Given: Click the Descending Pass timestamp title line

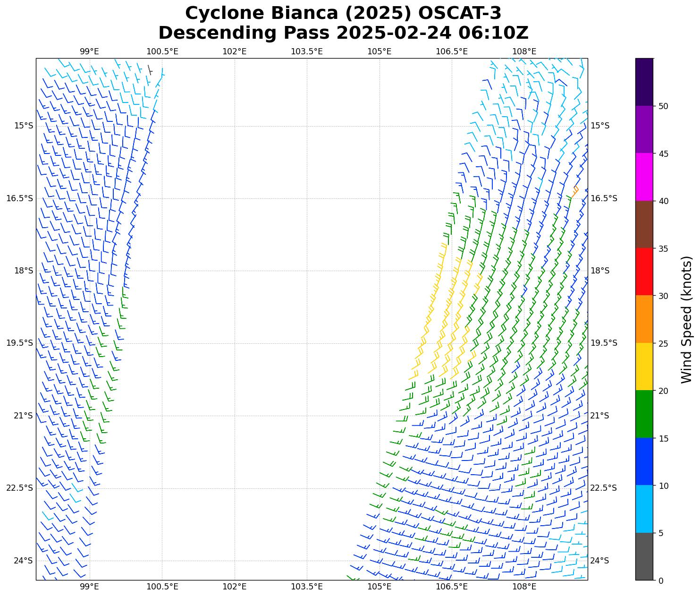Looking at the screenshot, I should coord(343,33).
